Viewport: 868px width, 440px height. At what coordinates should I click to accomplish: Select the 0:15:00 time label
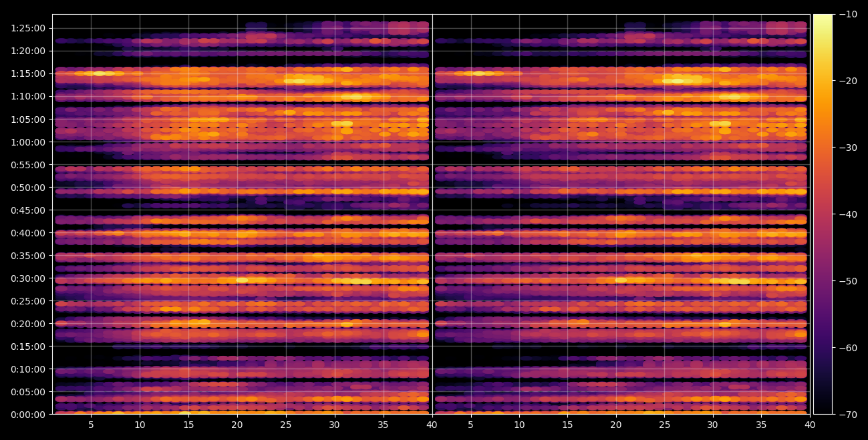tap(27, 346)
